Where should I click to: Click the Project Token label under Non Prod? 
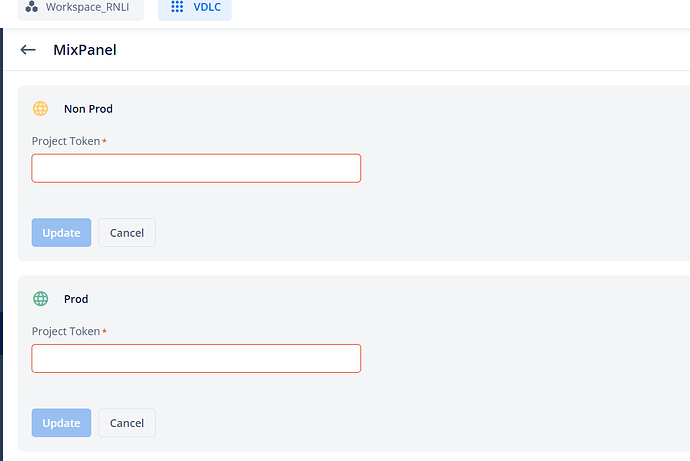(65, 141)
